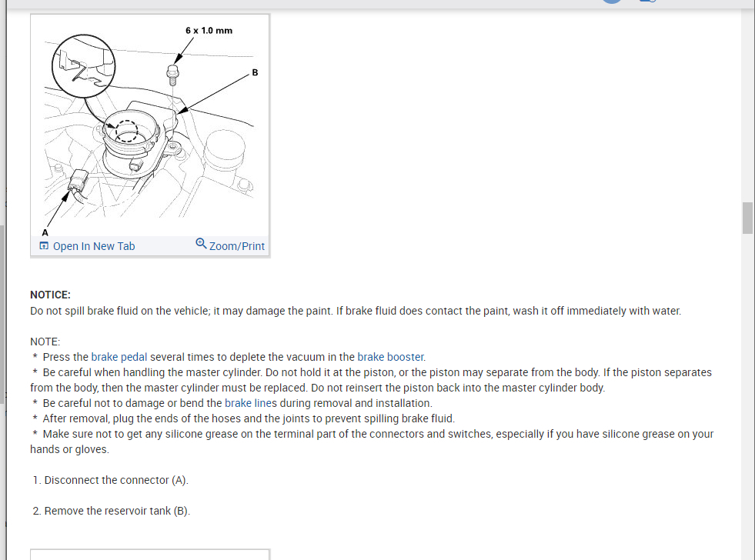Click the 'Disconnect the connector (A).' step
This screenshot has height=560, width=755.
pos(116,480)
